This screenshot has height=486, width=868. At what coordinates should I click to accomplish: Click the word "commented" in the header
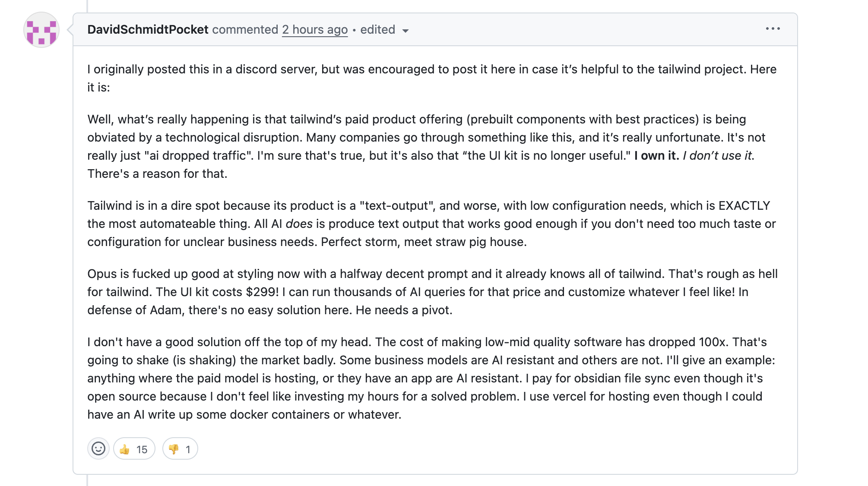point(245,29)
